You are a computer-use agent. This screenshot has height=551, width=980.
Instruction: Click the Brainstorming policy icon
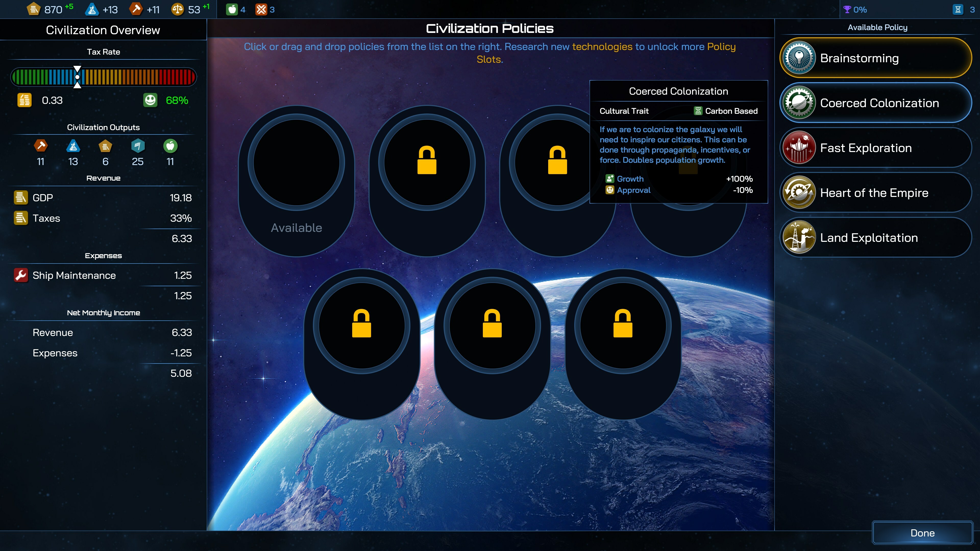click(x=799, y=58)
